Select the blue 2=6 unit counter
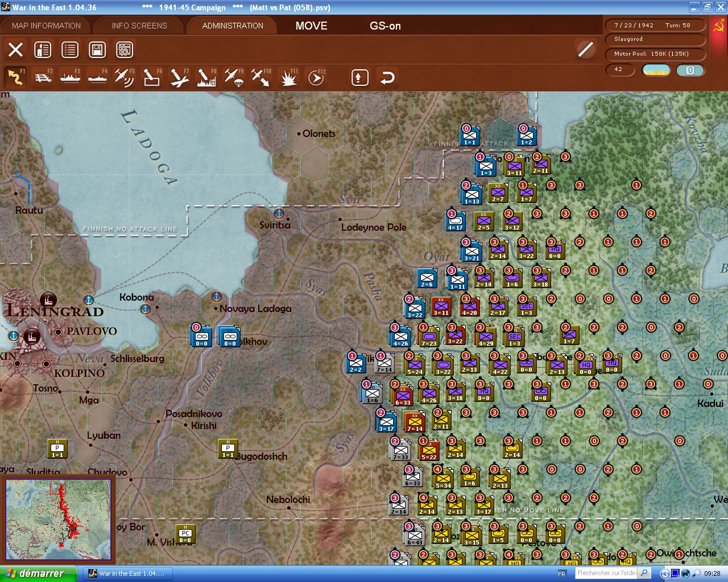728x582 pixels. point(427,278)
